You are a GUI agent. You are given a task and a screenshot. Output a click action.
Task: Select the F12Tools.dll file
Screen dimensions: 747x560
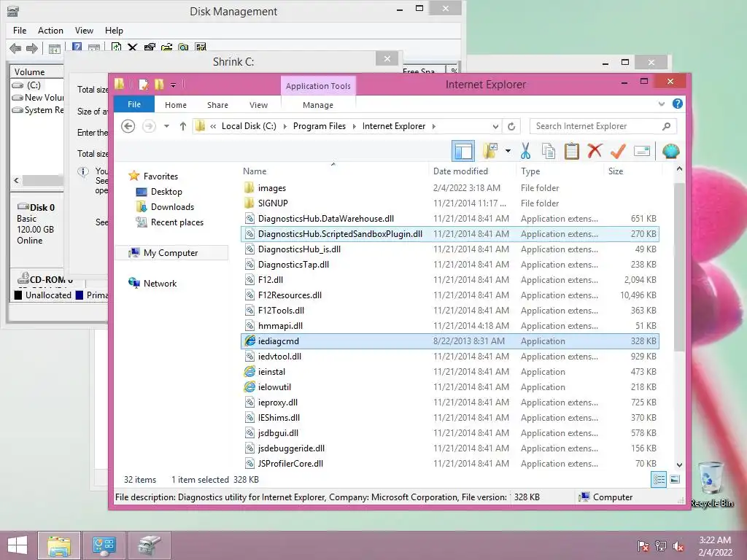point(450,311)
